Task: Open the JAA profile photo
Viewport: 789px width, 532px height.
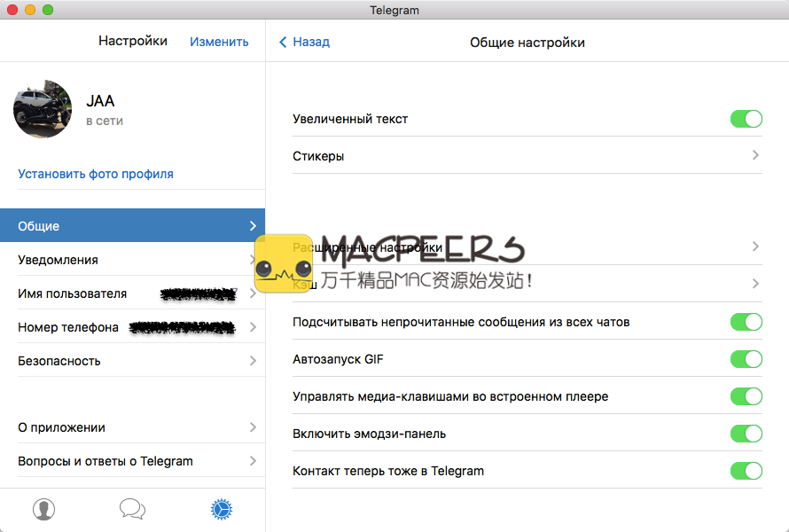Action: (43, 109)
